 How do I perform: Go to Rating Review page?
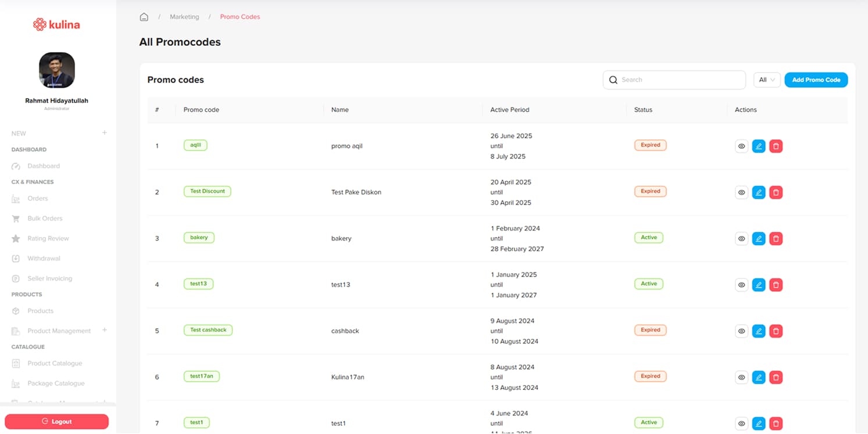coord(48,239)
